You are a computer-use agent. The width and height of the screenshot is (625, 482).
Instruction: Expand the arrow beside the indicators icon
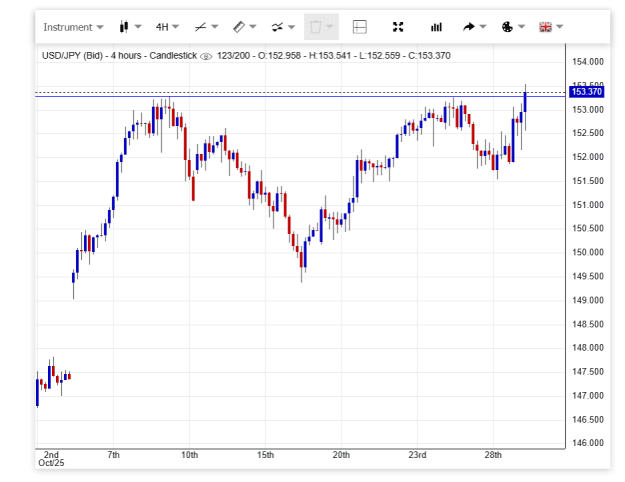tap(291, 27)
